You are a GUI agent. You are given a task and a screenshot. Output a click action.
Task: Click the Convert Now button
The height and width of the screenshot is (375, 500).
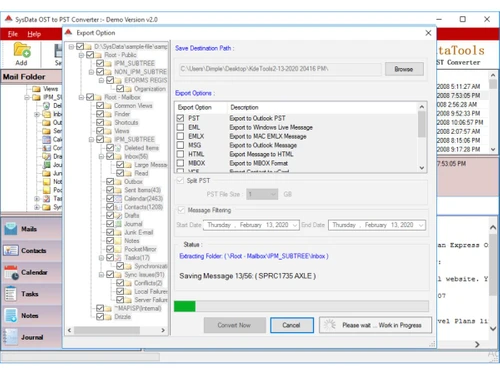click(235, 325)
